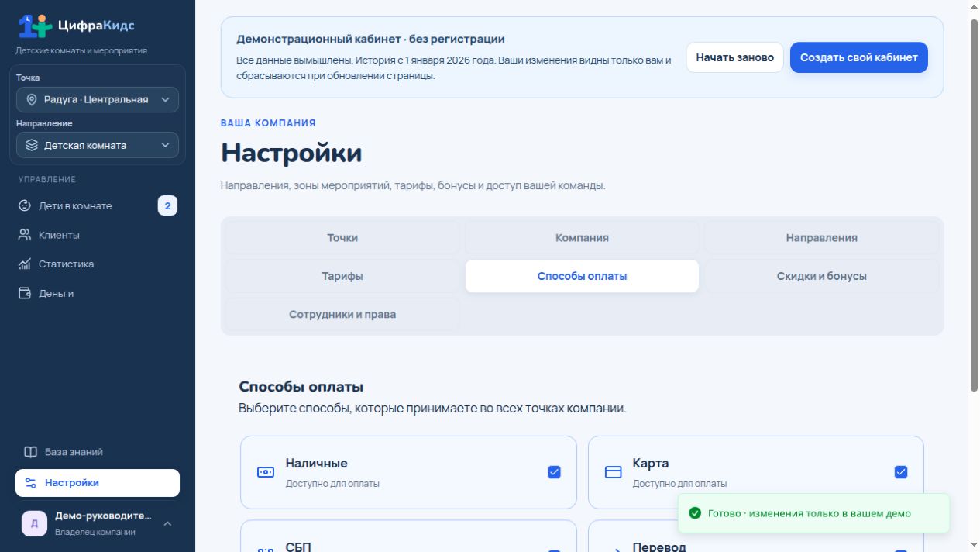Expand the user menu chevron by Демо-руководитель

click(167, 523)
